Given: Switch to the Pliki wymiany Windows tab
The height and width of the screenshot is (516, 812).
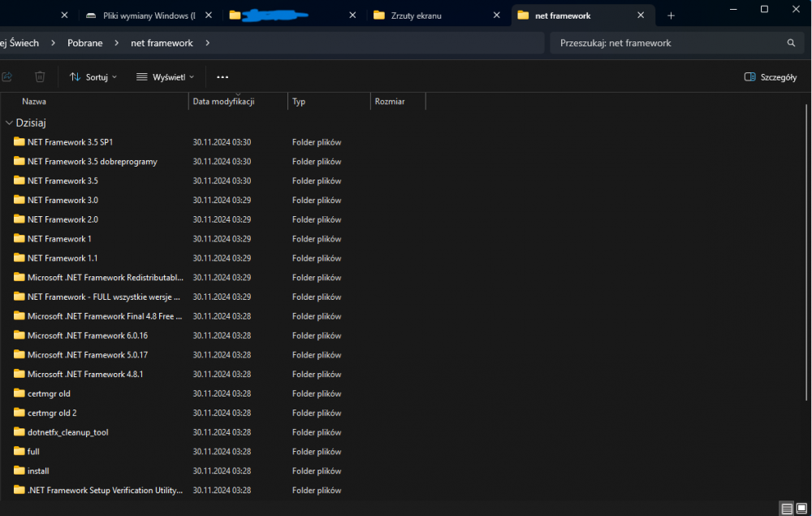Looking at the screenshot, I should (x=149, y=15).
